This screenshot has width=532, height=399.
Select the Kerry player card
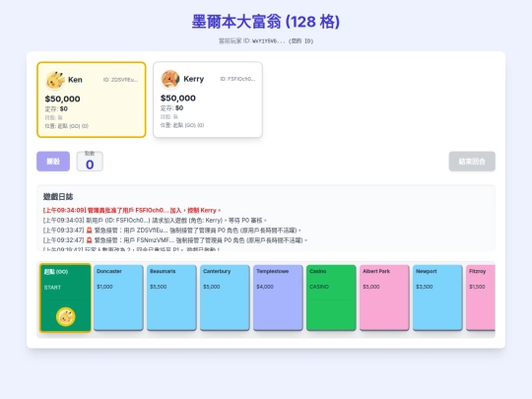208,100
